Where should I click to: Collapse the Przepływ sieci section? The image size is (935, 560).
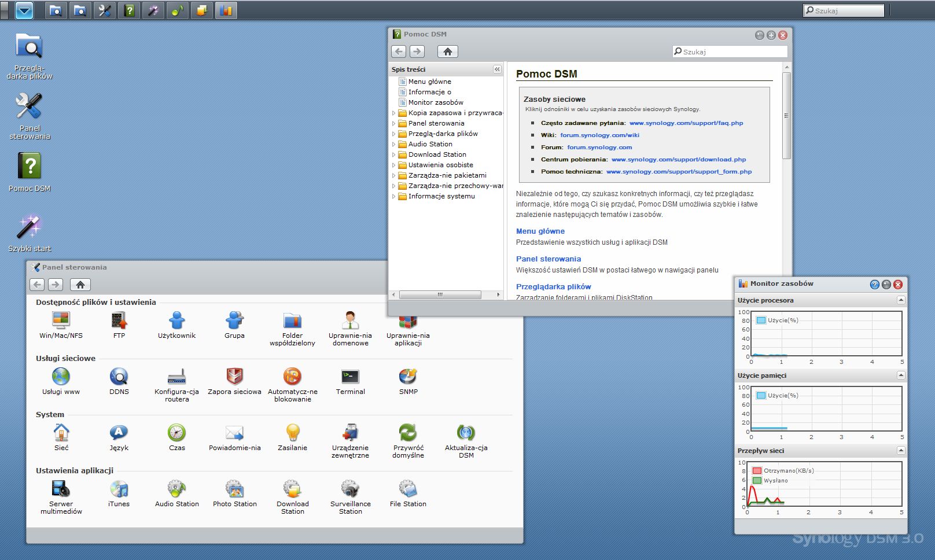900,451
